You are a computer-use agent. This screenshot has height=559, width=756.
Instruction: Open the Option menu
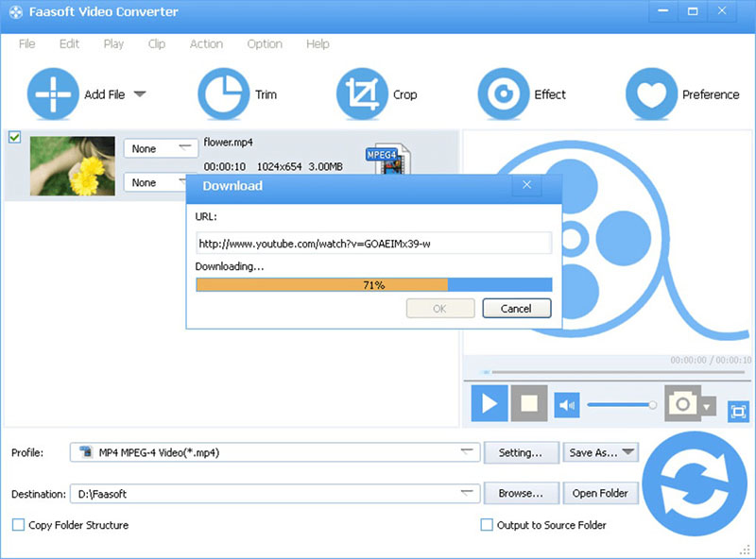click(265, 43)
